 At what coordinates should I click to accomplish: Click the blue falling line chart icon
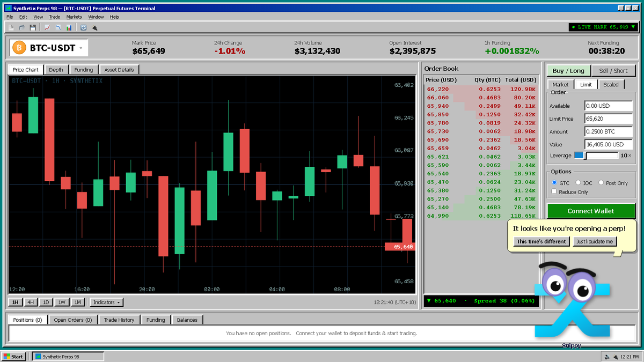tap(58, 27)
